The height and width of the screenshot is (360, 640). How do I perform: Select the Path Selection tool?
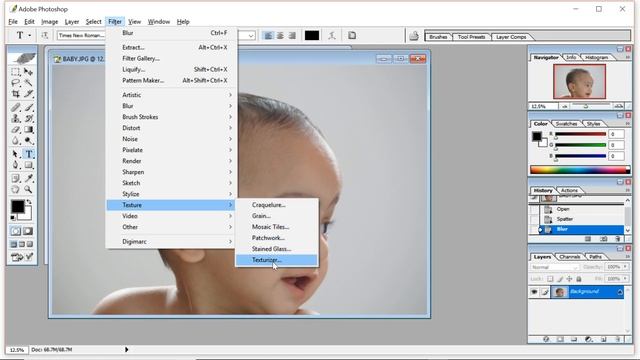16,154
